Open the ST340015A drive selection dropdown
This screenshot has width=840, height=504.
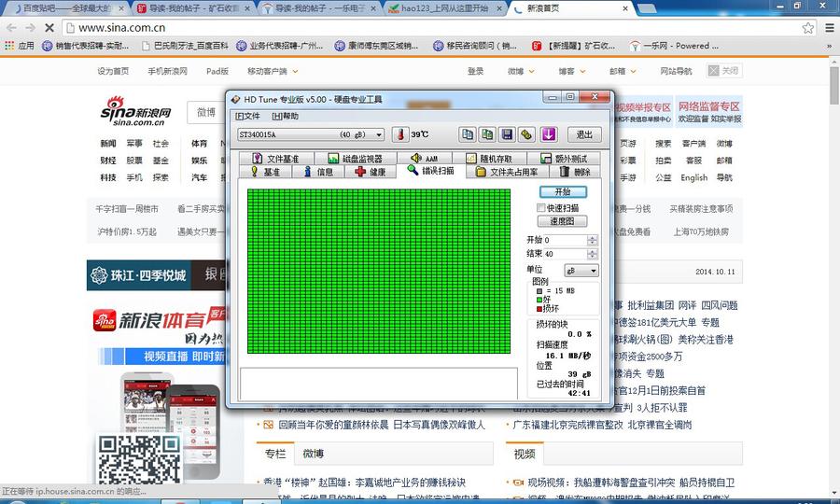(311, 134)
